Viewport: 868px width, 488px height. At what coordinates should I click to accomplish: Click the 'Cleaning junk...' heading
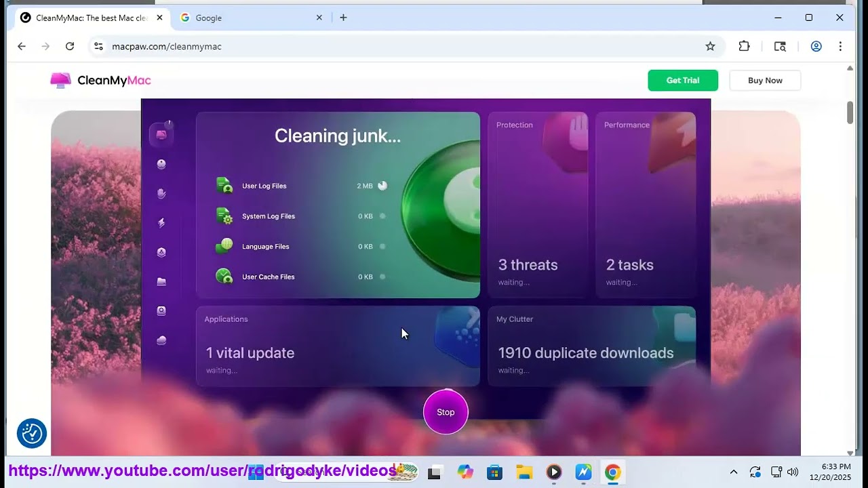pyautogui.click(x=338, y=136)
